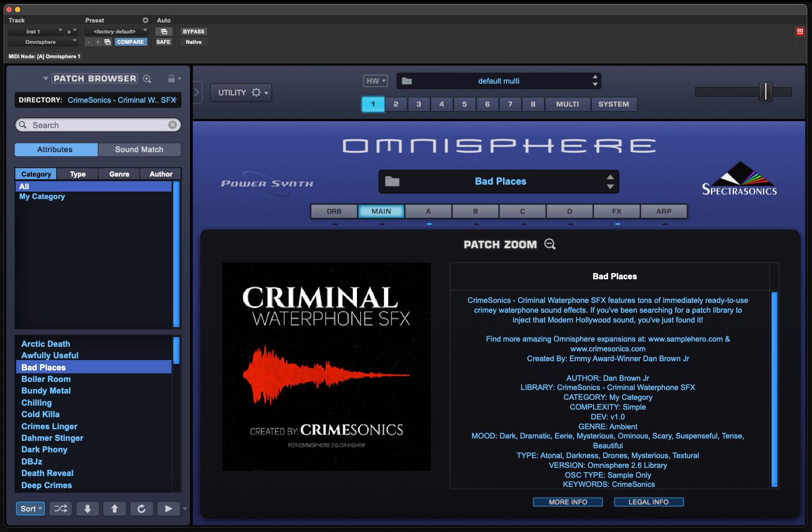Click the search magnifier icon

23,125
